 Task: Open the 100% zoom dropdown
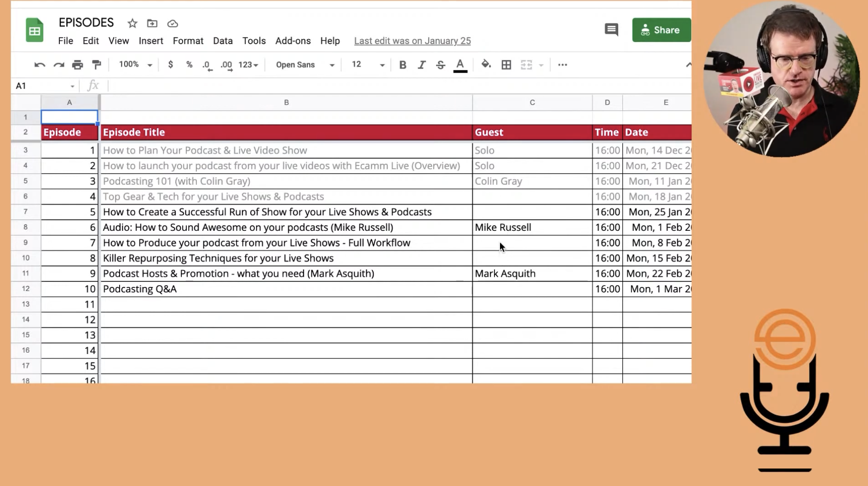click(135, 65)
